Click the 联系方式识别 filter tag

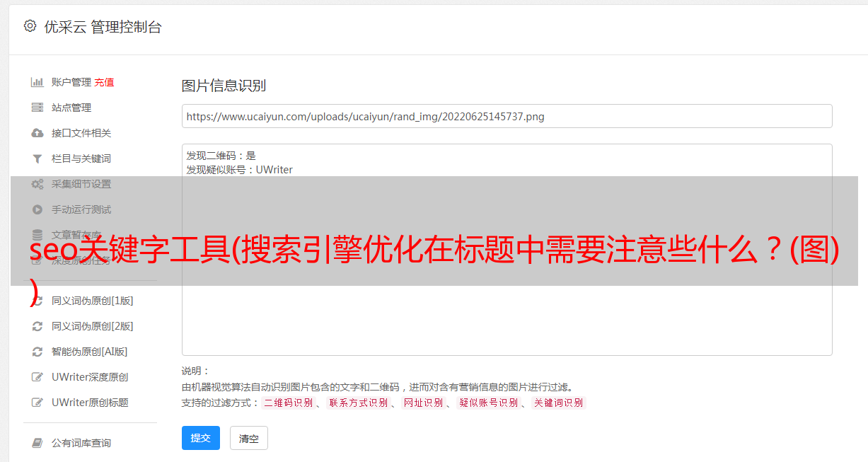point(358,403)
